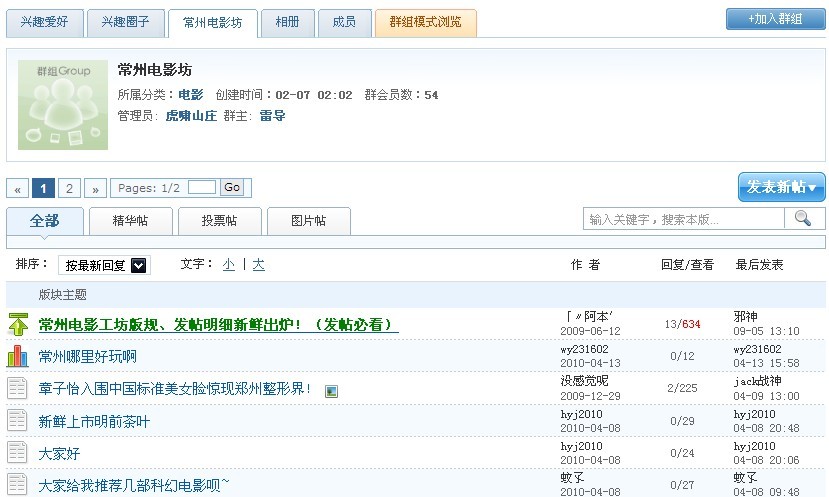
Task: Open the 相册 album tab
Action: tap(288, 22)
